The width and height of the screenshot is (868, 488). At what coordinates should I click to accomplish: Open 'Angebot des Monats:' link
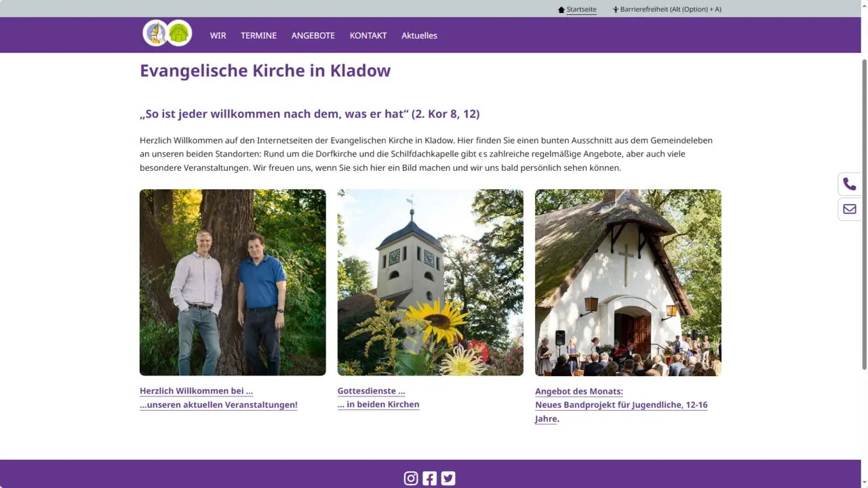(x=579, y=392)
